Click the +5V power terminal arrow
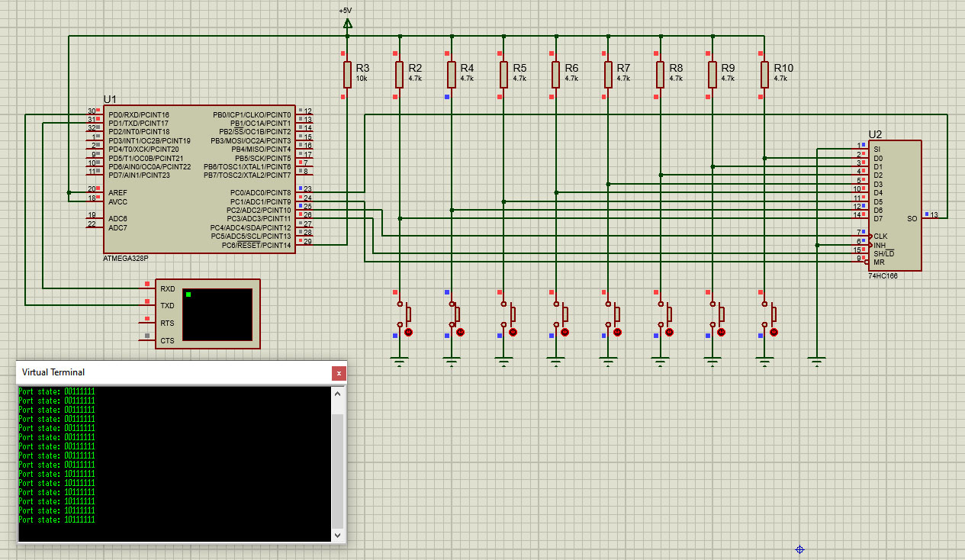965x560 pixels. coord(348,24)
